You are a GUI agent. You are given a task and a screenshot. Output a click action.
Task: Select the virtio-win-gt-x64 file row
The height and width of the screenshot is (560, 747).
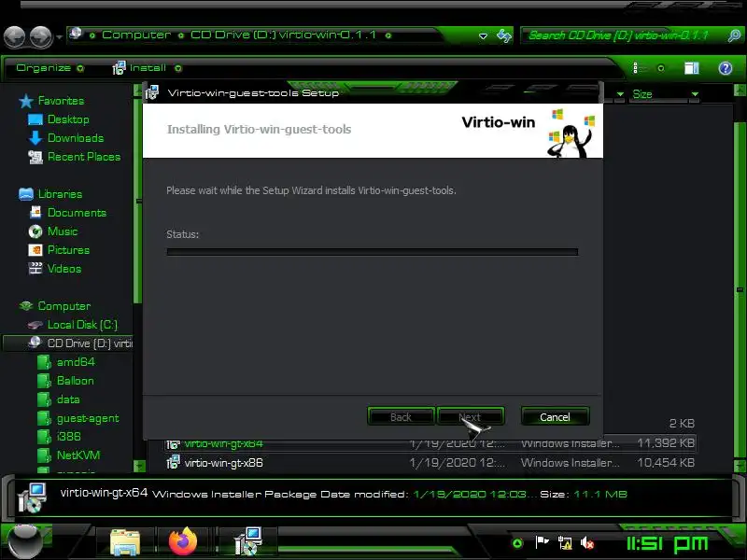click(429, 444)
